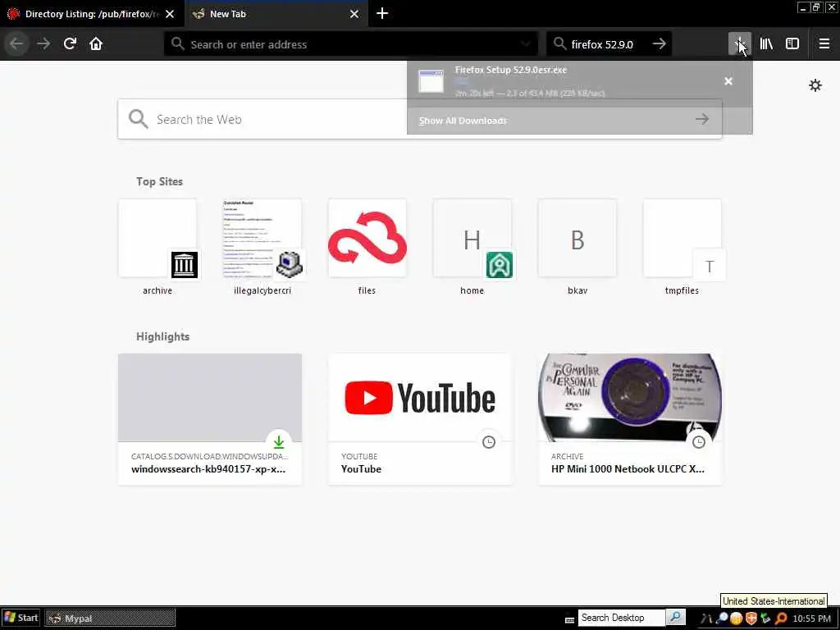Screen dimensions: 840x630
Task: Click the history clock icon on HP Mini card
Action: click(699, 442)
